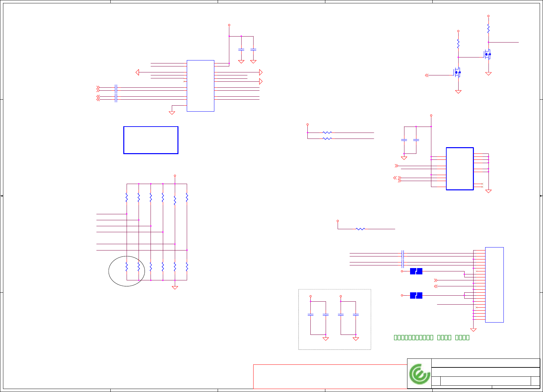Click the red-outlined empty box beside the title block
Image resolution: width=543 pixels, height=392 pixels.
330,377
